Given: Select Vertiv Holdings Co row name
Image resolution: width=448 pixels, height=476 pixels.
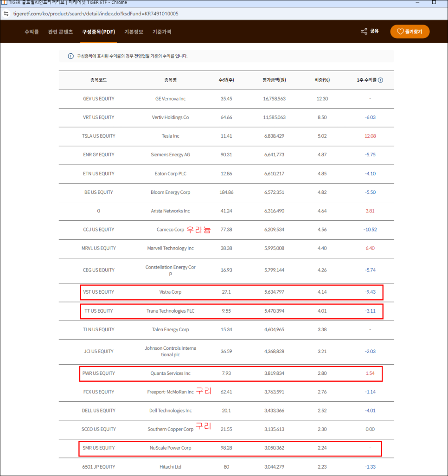Looking at the screenshot, I should (x=170, y=117).
